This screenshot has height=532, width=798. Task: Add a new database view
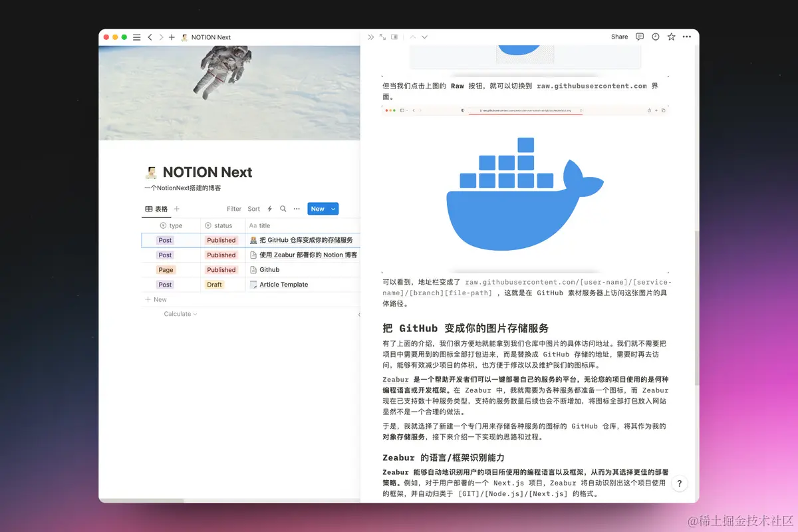(x=177, y=209)
